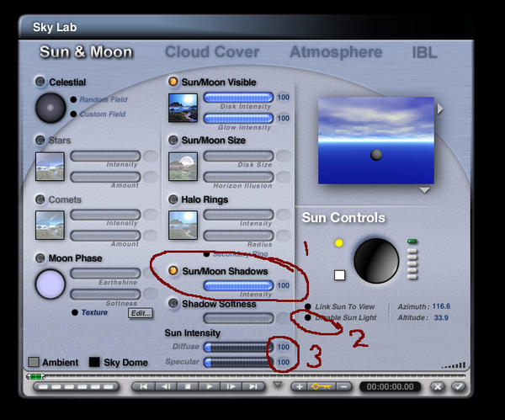Click the Sky Dome color swatch
The height and width of the screenshot is (420, 505).
[94, 362]
